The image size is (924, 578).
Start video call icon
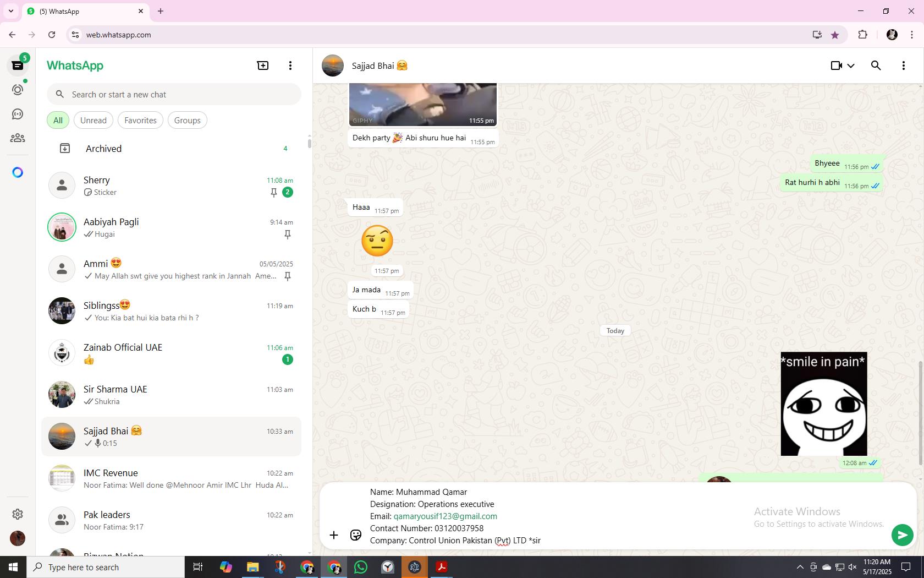[x=836, y=66]
